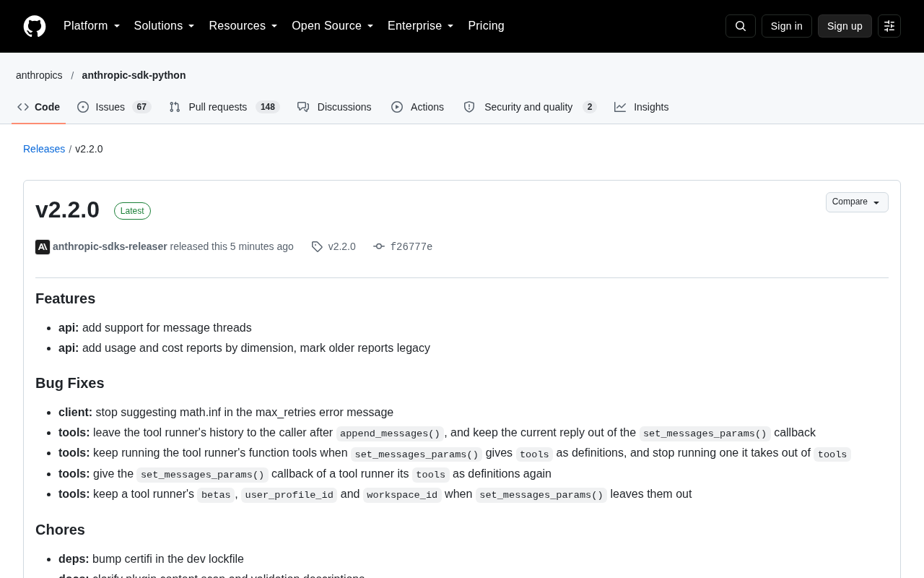Click the 'bump certifi in the dev lockfile' line
Screen dimensions: 924x578
[151, 558]
